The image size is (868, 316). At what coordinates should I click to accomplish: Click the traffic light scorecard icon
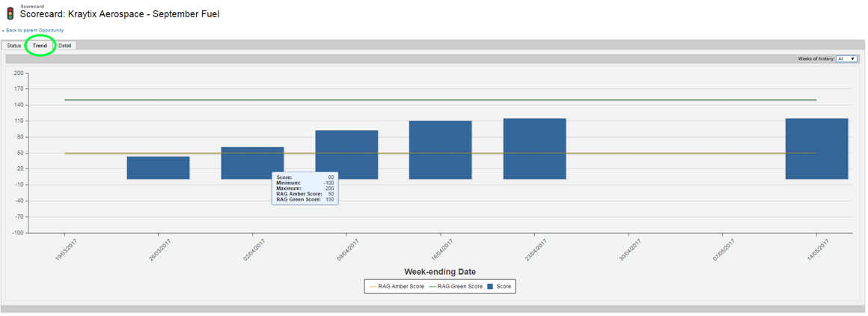(x=10, y=13)
